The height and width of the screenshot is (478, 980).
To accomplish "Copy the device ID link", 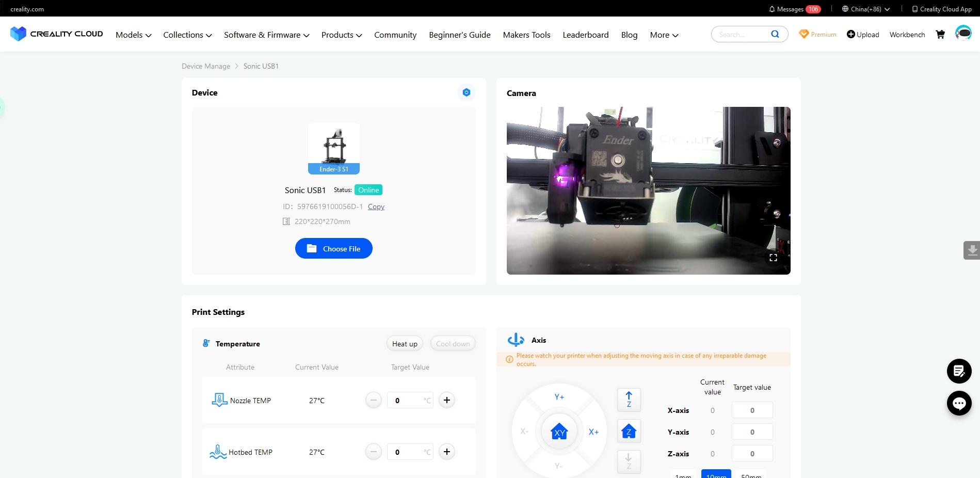I will [x=376, y=206].
